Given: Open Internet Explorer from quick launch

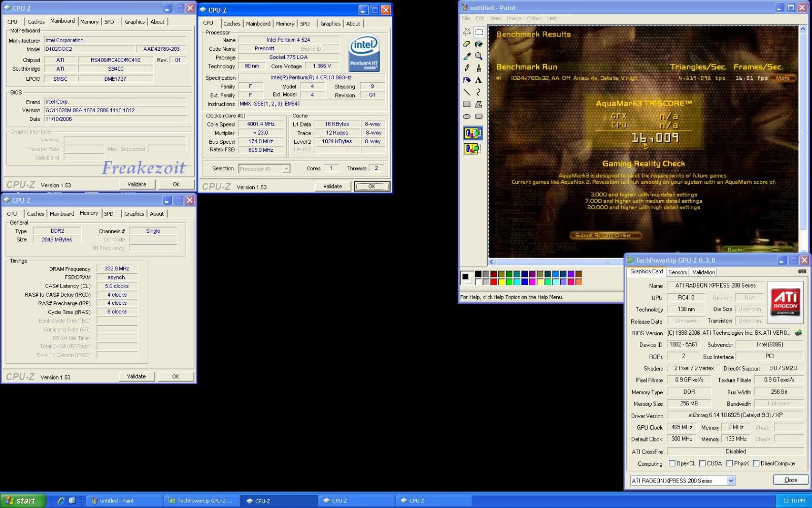Looking at the screenshot, I should [61, 501].
